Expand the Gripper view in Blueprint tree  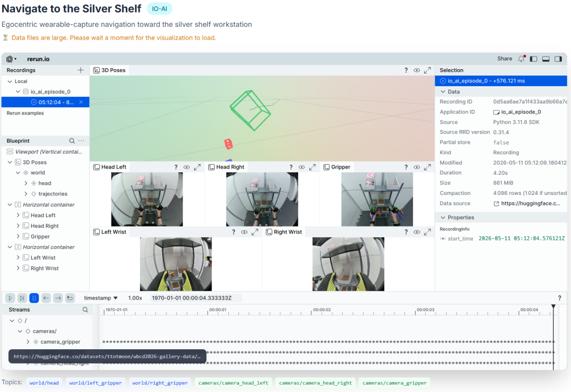18,237
